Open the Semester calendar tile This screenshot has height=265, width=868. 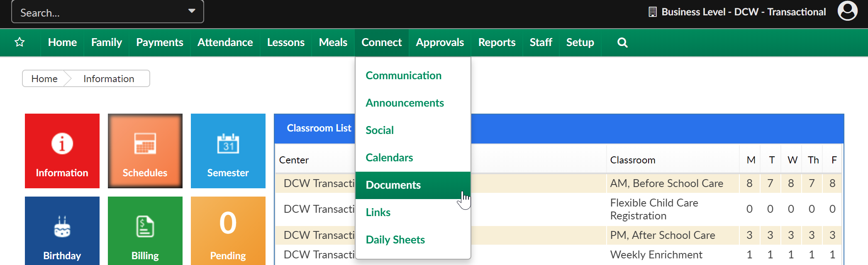coord(228,151)
